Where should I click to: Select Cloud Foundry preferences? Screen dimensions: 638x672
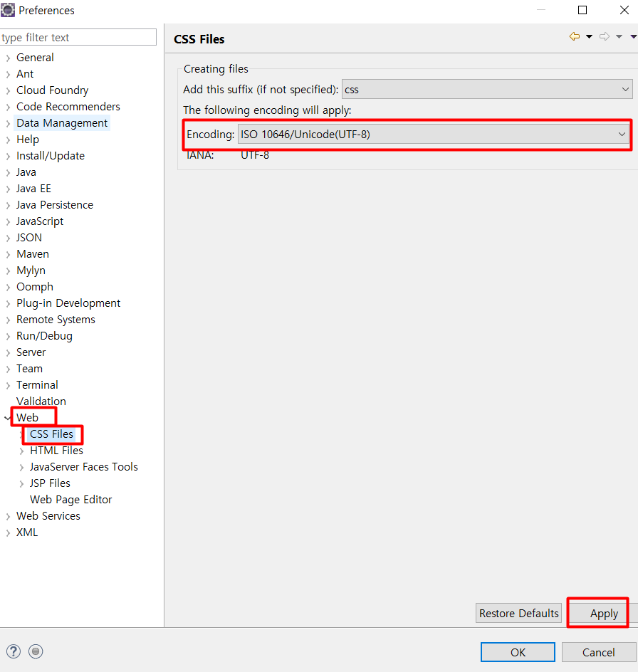(52, 90)
